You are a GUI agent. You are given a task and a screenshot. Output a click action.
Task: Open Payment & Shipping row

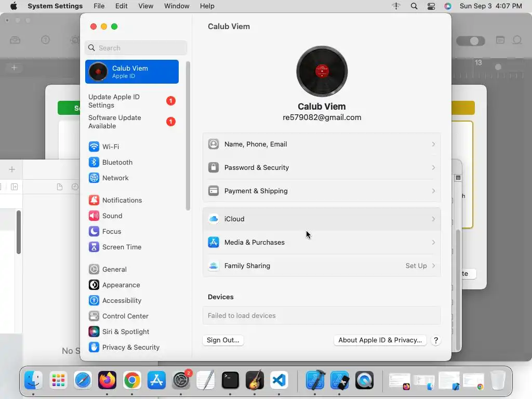(322, 191)
